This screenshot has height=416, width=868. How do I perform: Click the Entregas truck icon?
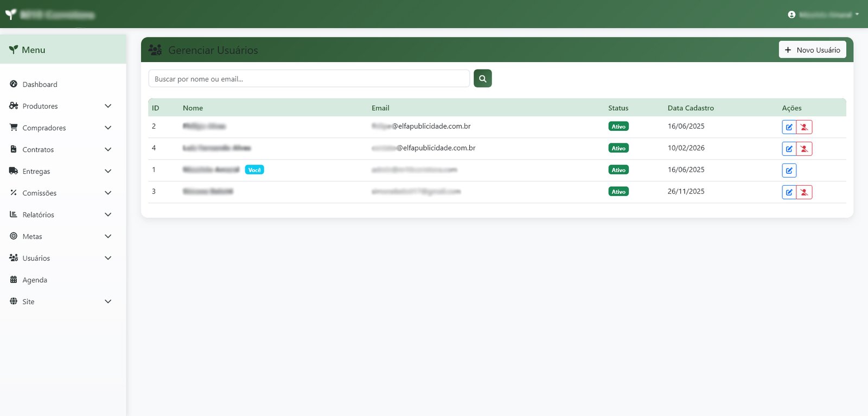(14, 171)
